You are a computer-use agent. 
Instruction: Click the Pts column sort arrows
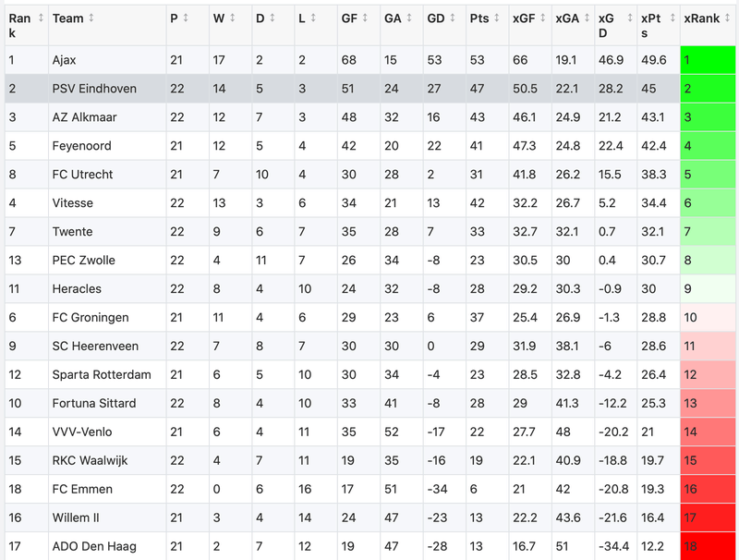coord(495,18)
